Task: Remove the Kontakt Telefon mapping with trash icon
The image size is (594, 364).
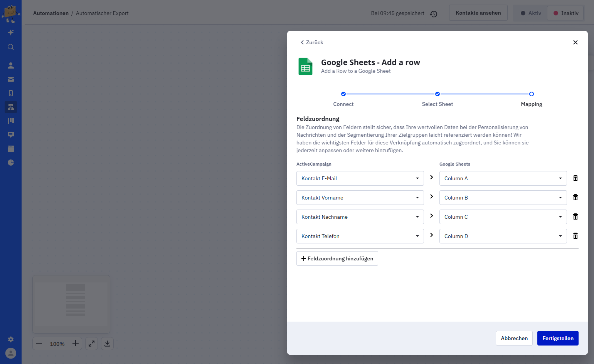Action: [x=575, y=236]
